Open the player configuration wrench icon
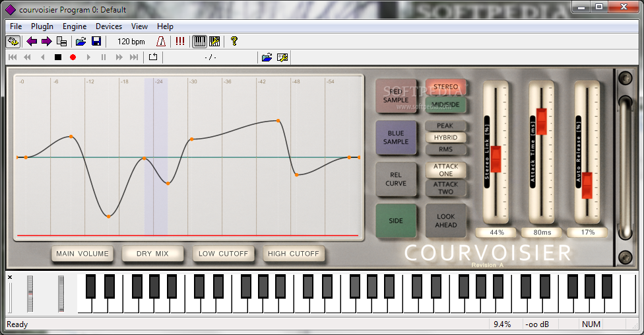 (x=282, y=57)
